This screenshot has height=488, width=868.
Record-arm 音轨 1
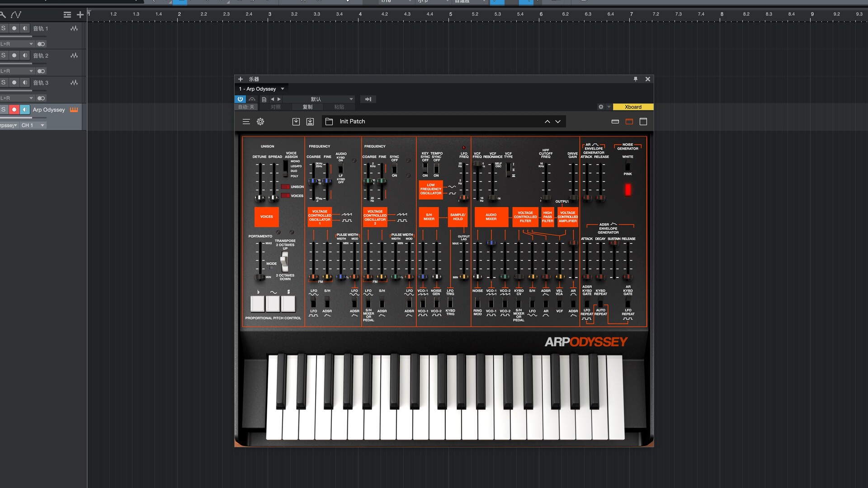click(x=14, y=28)
